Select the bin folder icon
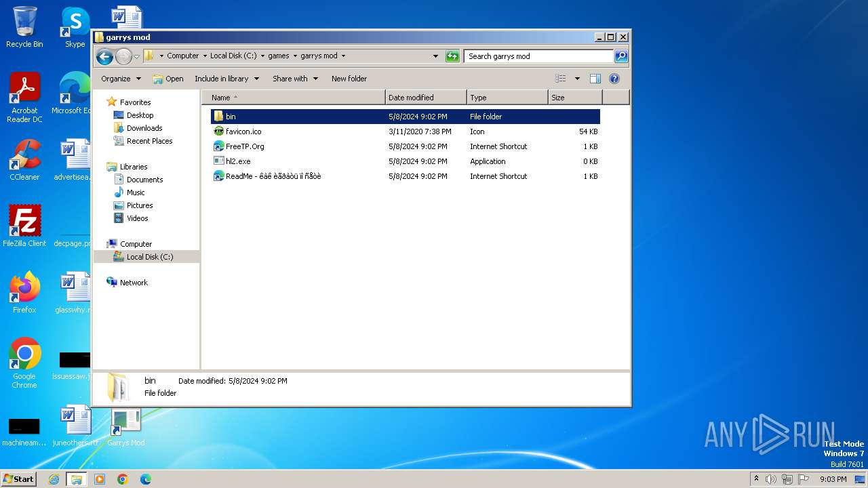This screenshot has width=868, height=488. (x=218, y=117)
